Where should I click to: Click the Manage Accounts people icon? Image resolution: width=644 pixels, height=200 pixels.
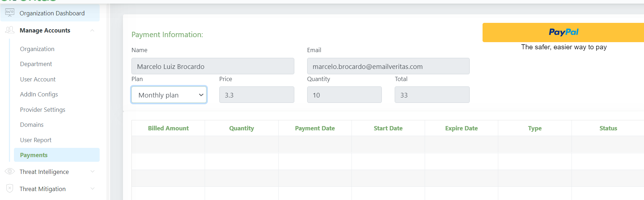click(10, 30)
